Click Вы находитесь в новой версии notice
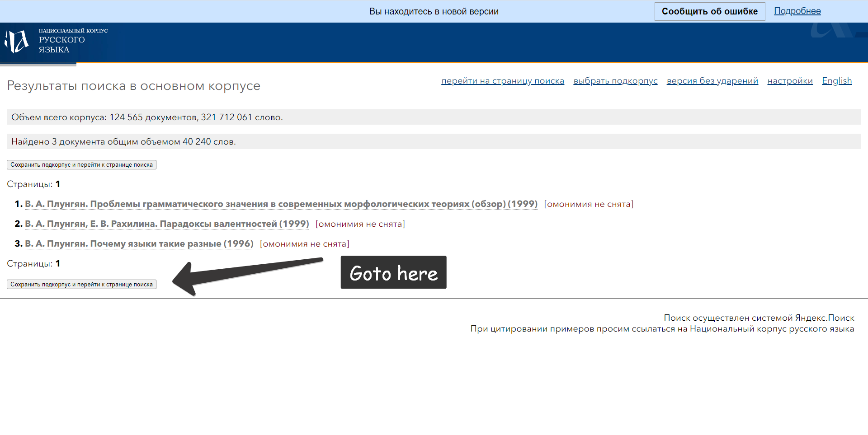This screenshot has height=435, width=868. pyautogui.click(x=434, y=11)
